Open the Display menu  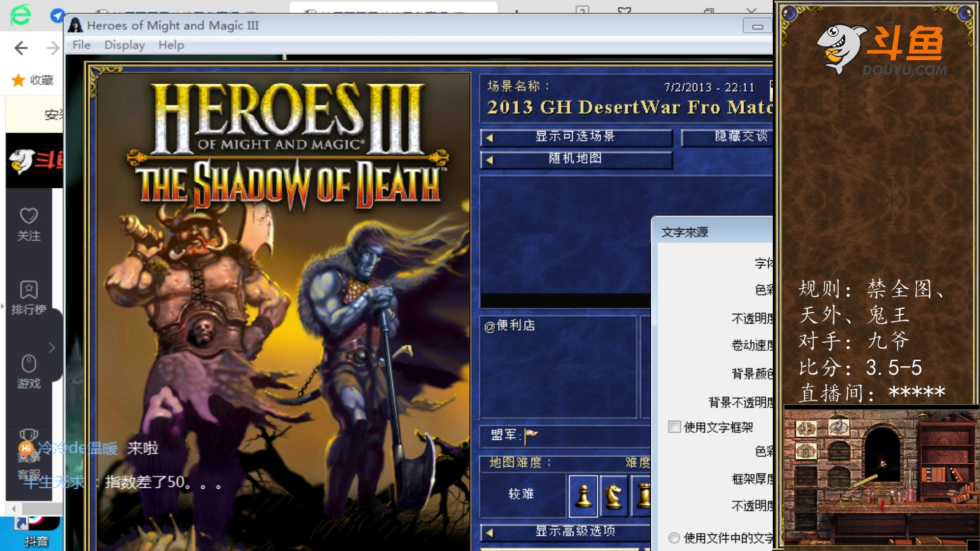point(125,45)
